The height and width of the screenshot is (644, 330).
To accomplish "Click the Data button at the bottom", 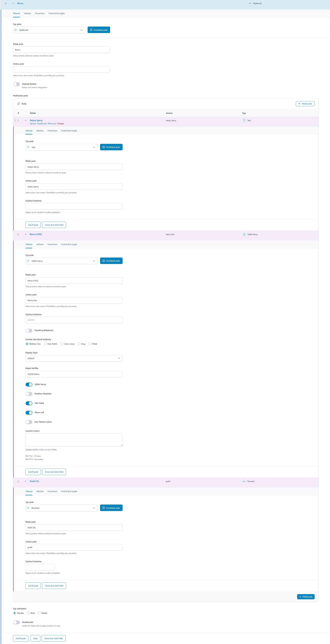I will (35, 638).
